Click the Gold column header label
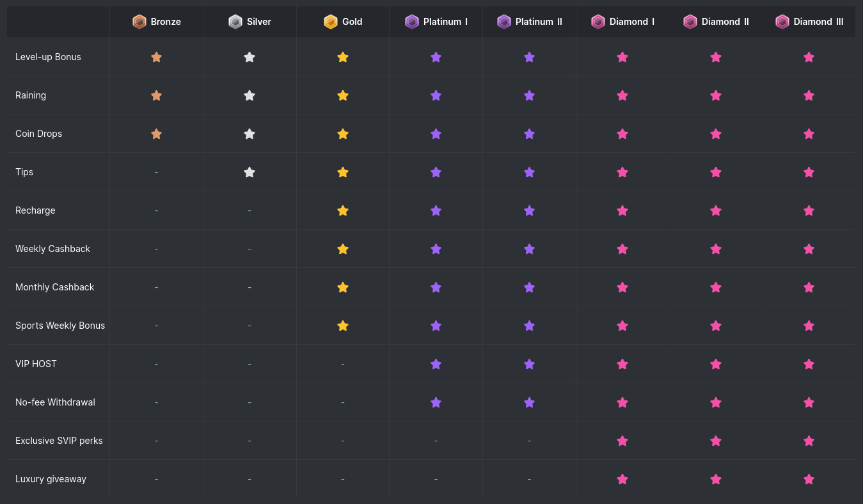This screenshot has height=504, width=863. click(352, 22)
